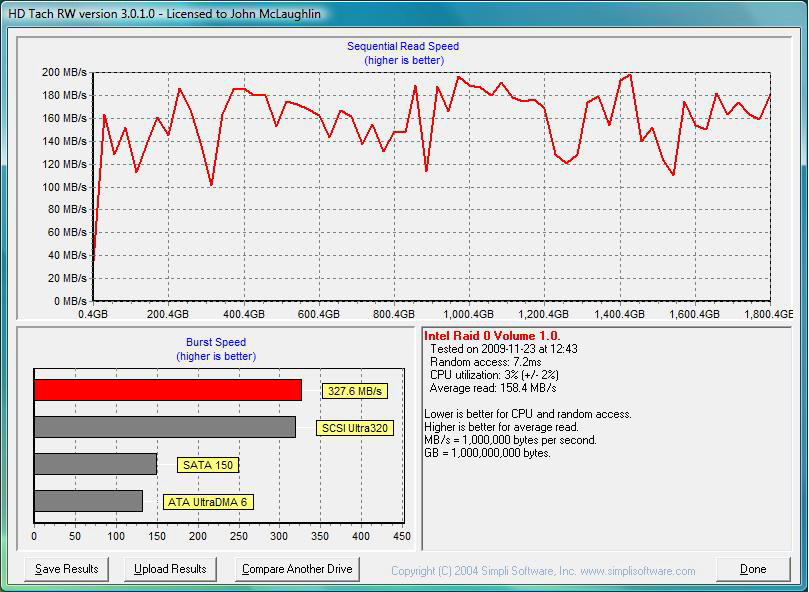Click the Burst Speed chart title

(216, 342)
